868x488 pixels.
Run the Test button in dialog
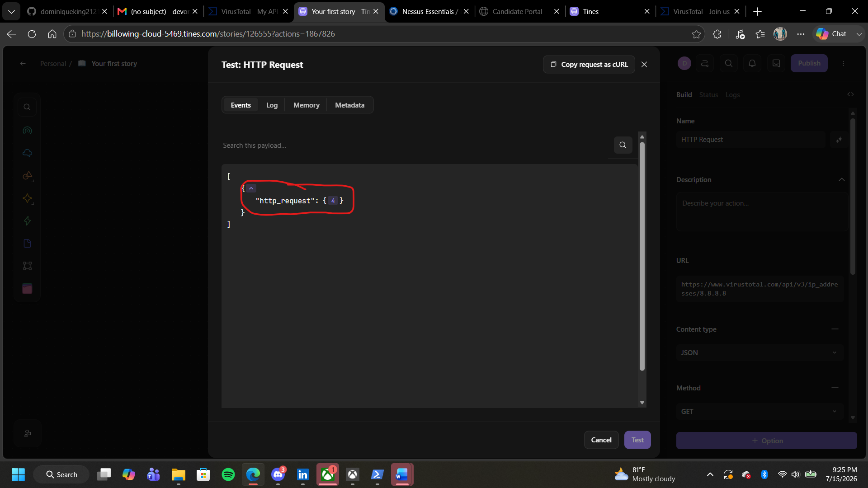pos(637,440)
